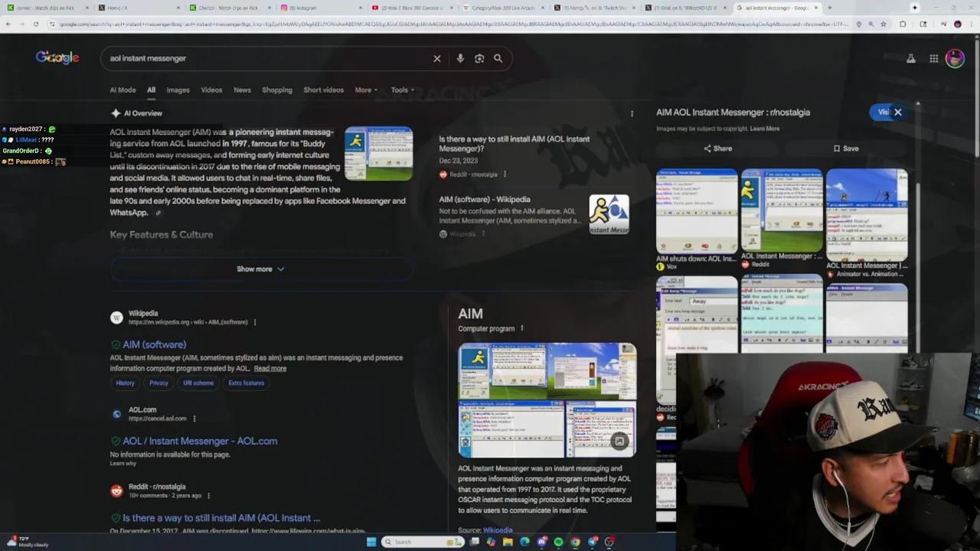Open the More search filters dropdown

point(366,90)
